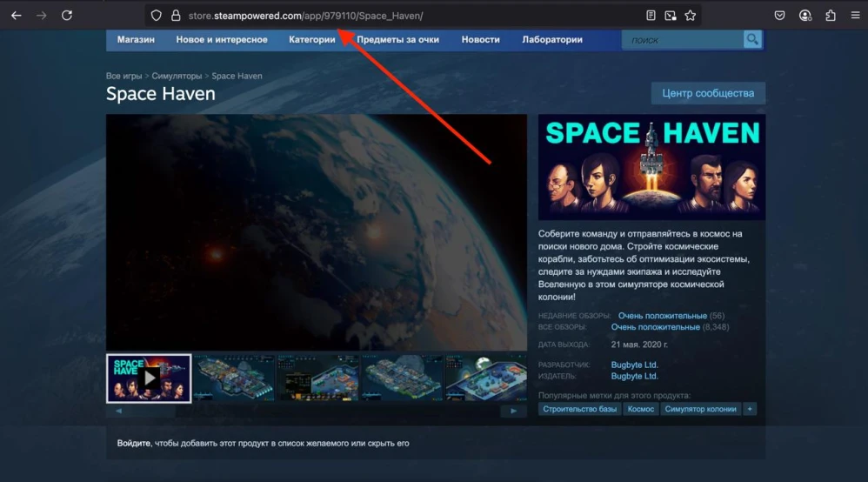
Task: Click the store search magnifier icon
Action: (x=752, y=39)
